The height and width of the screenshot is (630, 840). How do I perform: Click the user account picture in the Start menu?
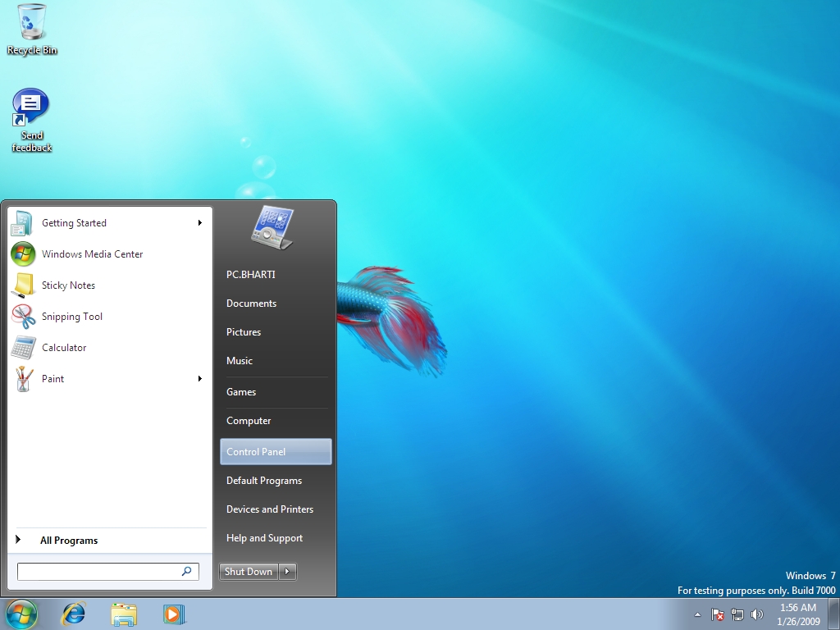[271, 227]
